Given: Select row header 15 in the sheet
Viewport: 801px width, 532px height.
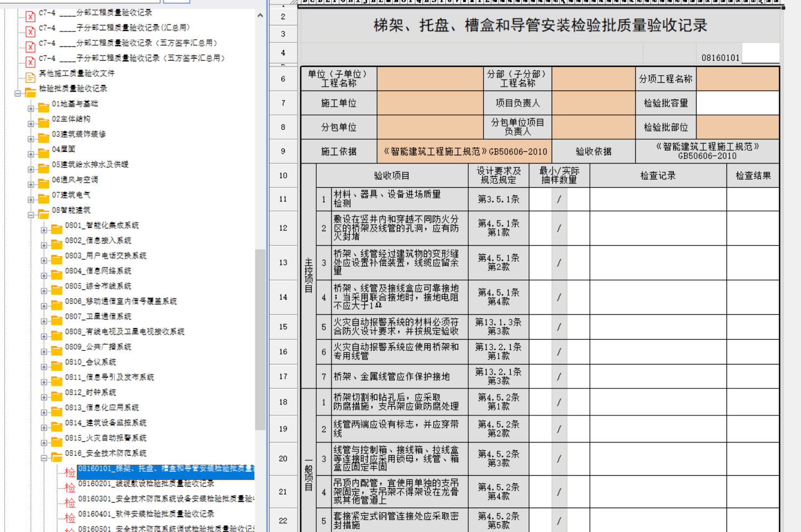Looking at the screenshot, I should pos(283,326).
